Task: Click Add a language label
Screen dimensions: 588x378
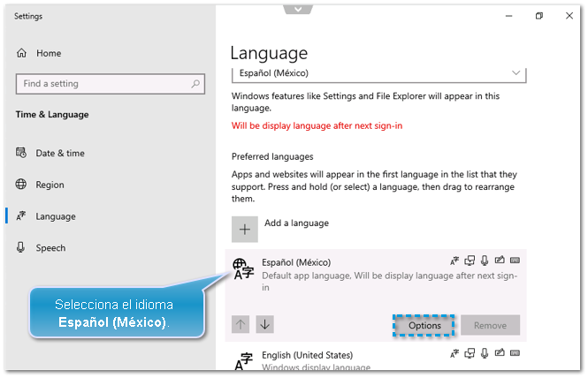Action: (296, 223)
